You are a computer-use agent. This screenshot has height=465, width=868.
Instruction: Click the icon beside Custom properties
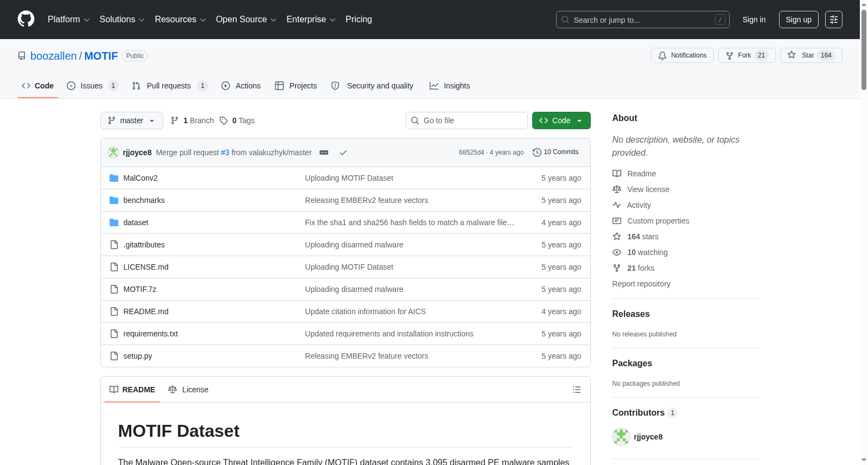coord(617,221)
